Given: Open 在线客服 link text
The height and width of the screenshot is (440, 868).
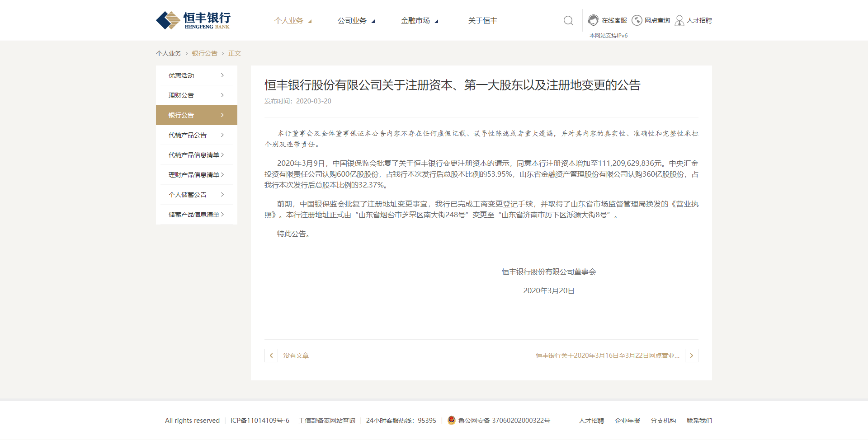Looking at the screenshot, I should [x=614, y=20].
